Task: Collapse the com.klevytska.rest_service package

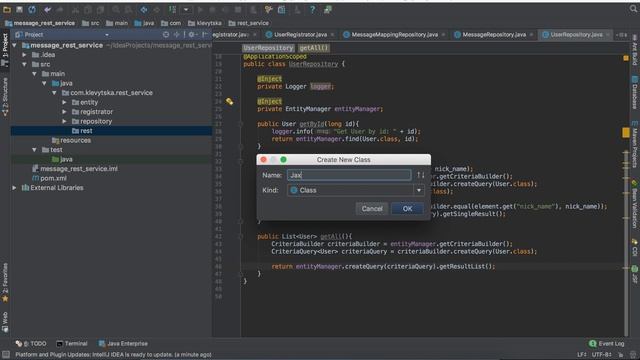Action: coord(54,93)
